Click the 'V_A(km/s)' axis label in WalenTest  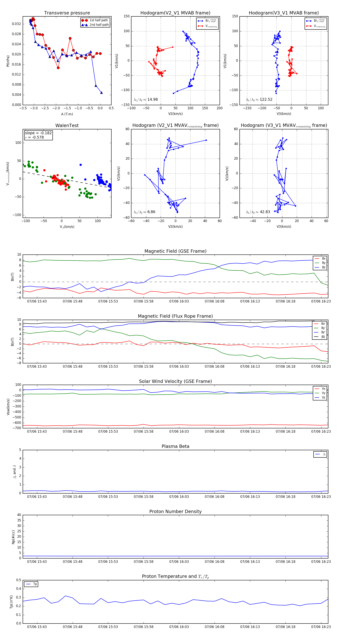[x=67, y=227]
